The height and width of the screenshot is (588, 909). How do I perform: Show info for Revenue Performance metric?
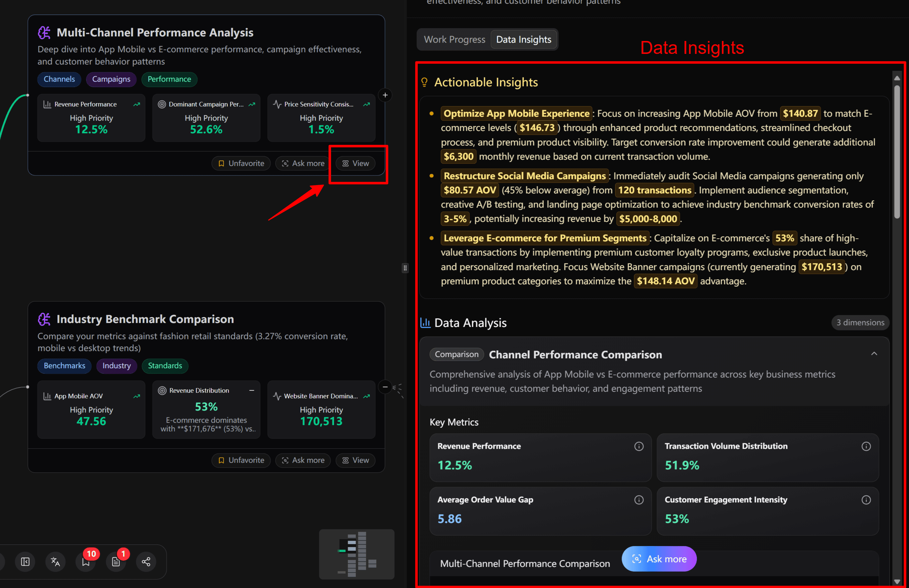[639, 446]
